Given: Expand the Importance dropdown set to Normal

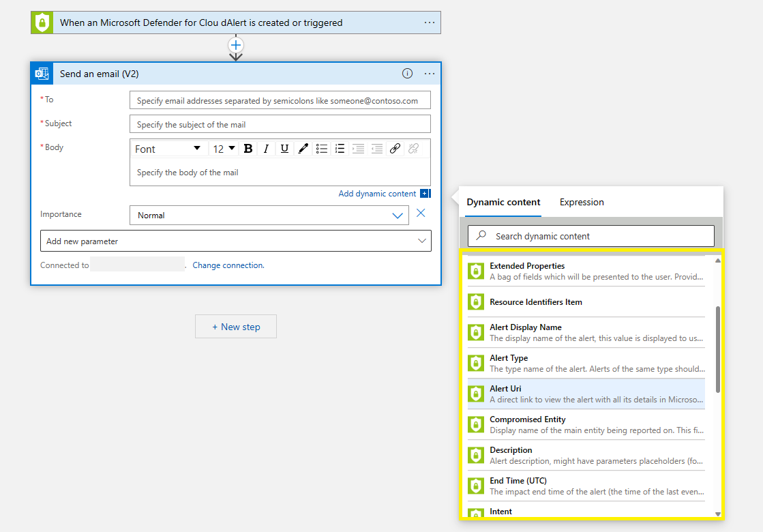Looking at the screenshot, I should (398, 214).
